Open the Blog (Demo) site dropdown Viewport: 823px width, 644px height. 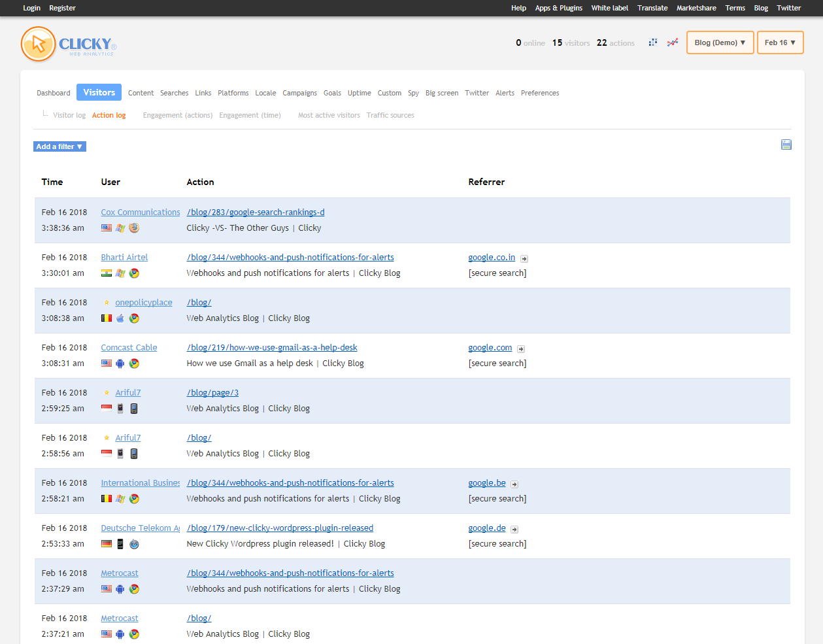click(720, 42)
